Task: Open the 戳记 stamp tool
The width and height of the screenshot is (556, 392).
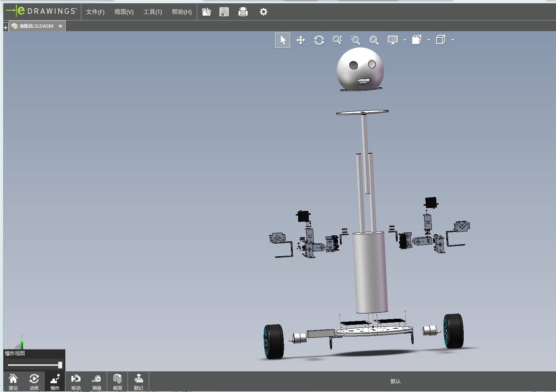Action: point(139,381)
